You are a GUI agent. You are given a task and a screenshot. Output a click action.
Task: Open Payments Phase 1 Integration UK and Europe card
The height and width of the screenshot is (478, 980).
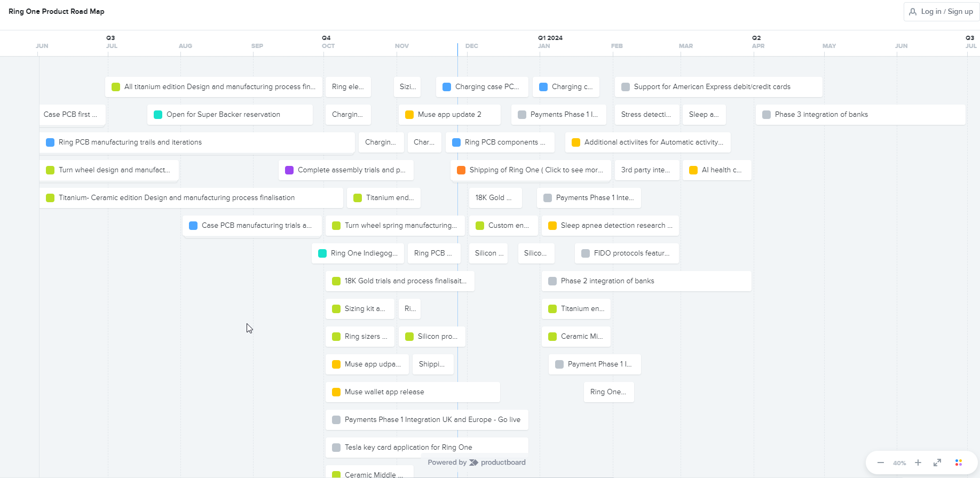point(426,420)
